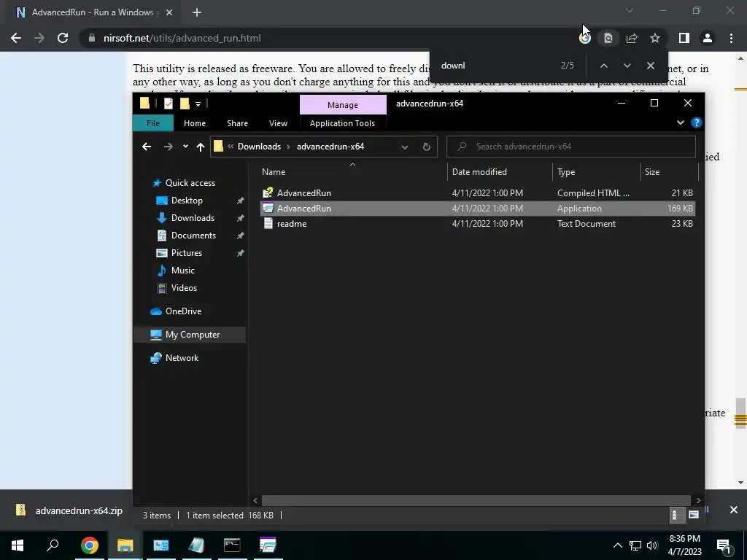Viewport: 747px width, 560px height.
Task: Bookmark this page with star icon
Action: [x=655, y=38]
